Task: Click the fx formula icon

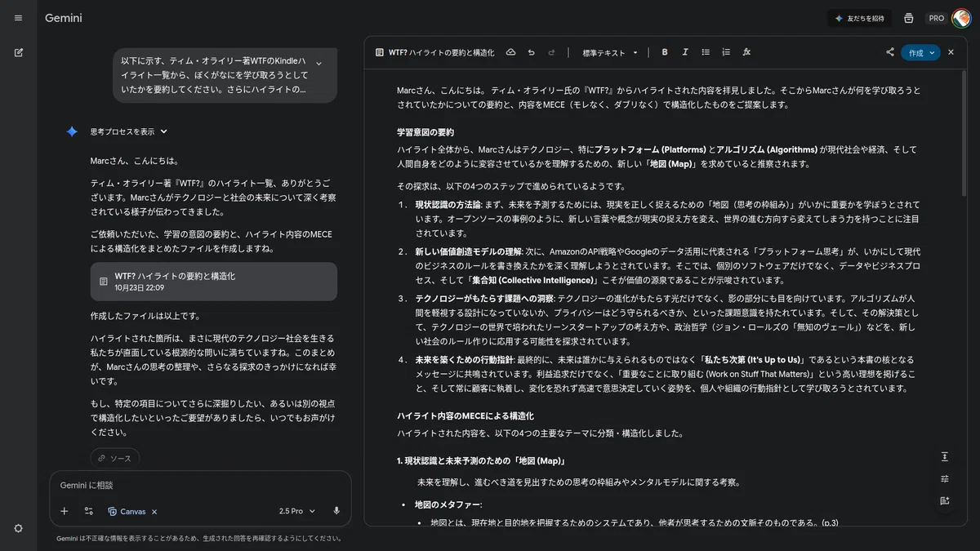Action: point(746,52)
